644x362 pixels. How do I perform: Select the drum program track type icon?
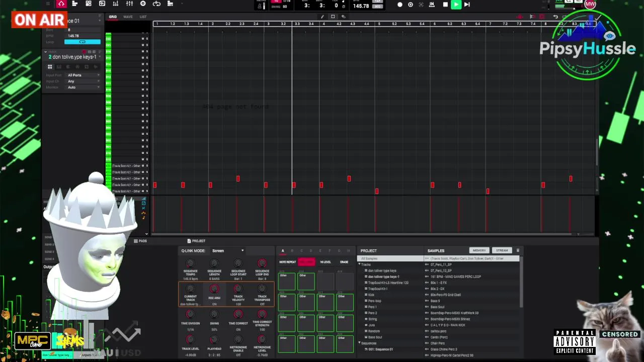point(50,66)
